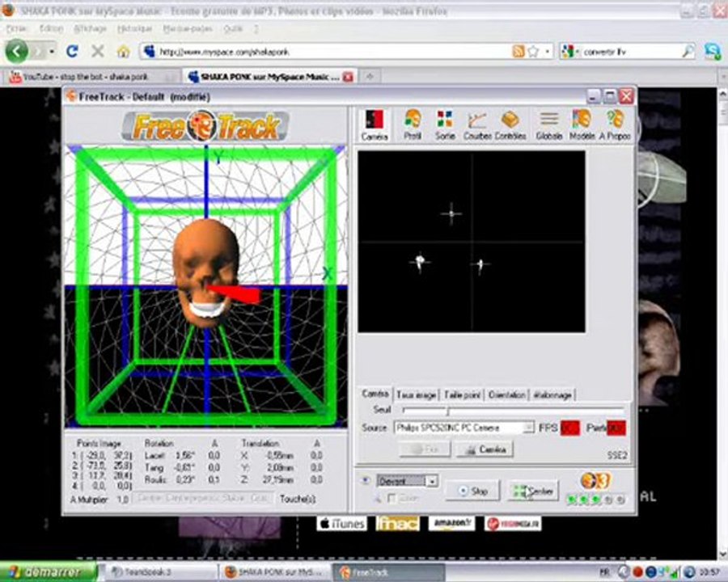Open the Modèle icon
Viewport: 728px width, 582px height.
582,124
